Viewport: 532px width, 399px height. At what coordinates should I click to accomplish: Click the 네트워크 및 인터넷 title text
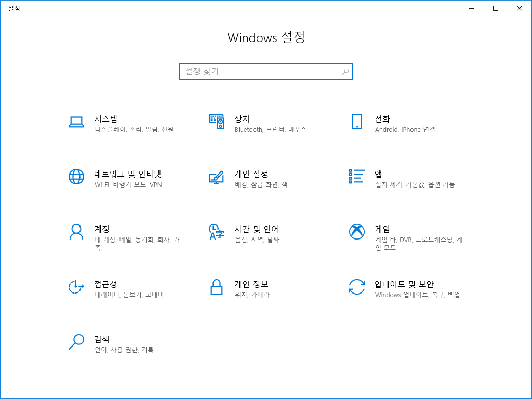click(128, 174)
